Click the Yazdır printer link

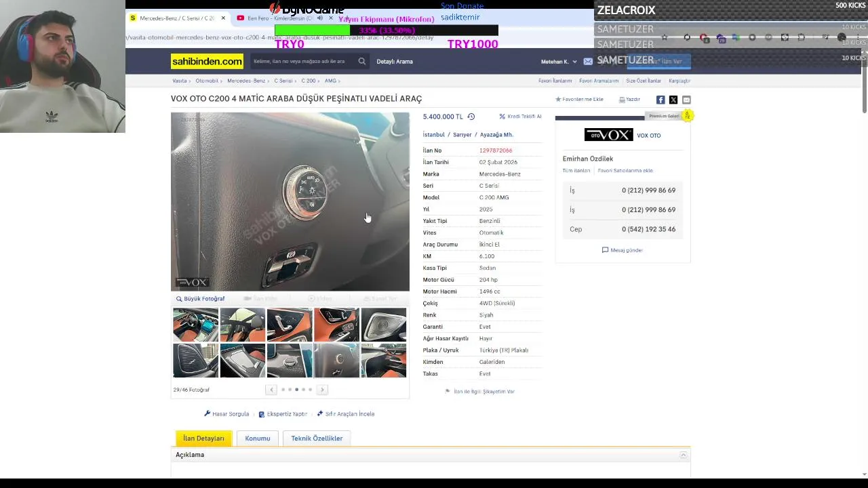(x=629, y=100)
